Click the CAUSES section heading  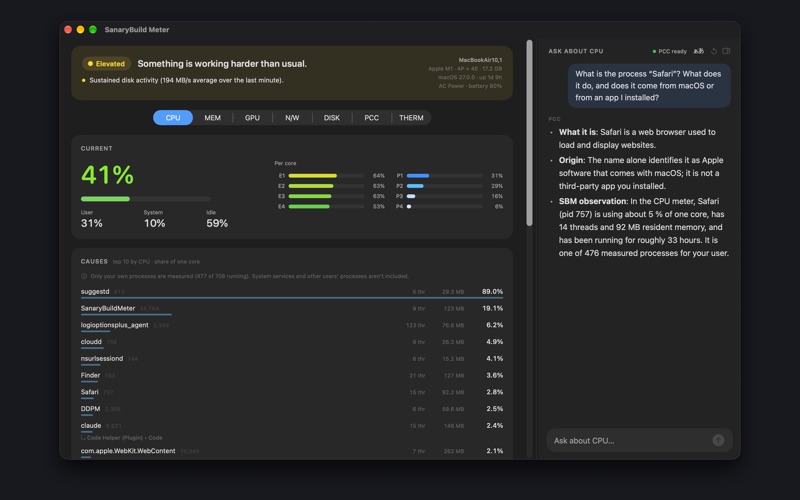pos(94,261)
